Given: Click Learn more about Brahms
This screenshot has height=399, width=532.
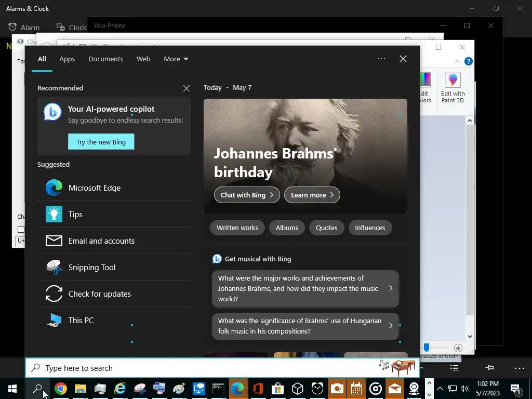Looking at the screenshot, I should [312, 195].
